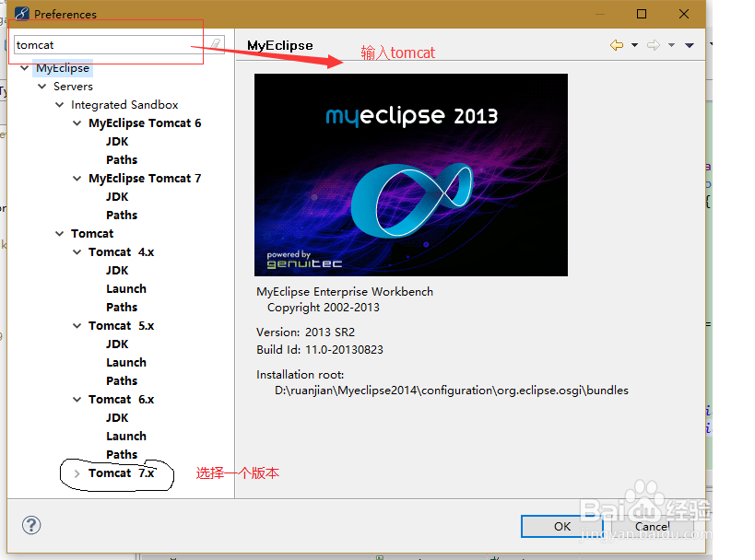Select the Tomcat parent tree item
The image size is (755, 560).
tap(92, 233)
